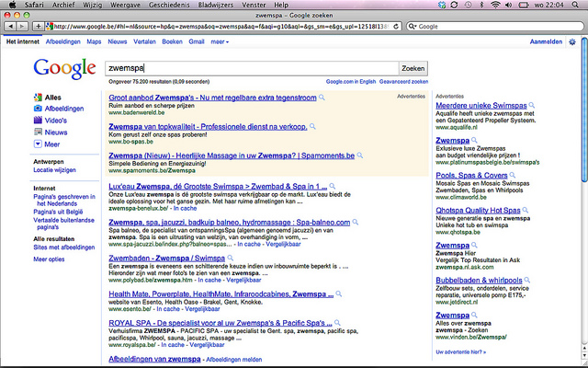
Task: Open the Geschiedenis menu
Action: (x=169, y=5)
